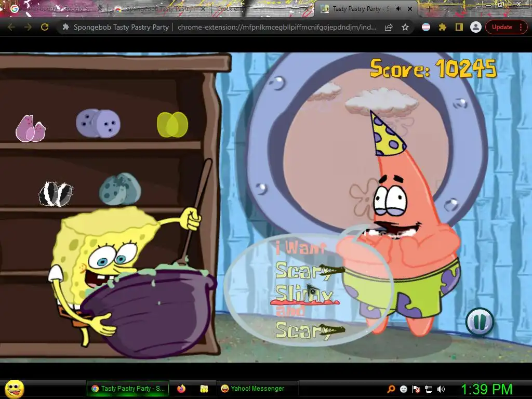Open the smiley-face Start button
532x399 pixels.
(14, 389)
